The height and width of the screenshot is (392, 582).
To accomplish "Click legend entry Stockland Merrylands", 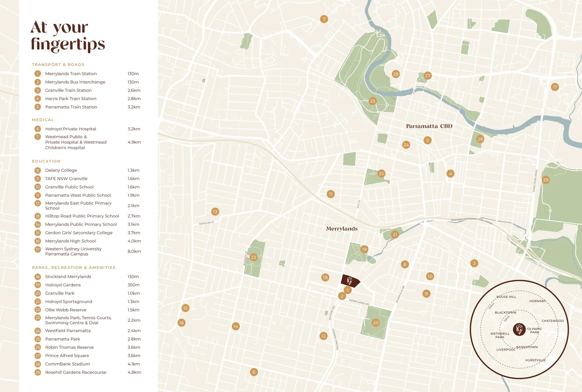I will (68, 277).
